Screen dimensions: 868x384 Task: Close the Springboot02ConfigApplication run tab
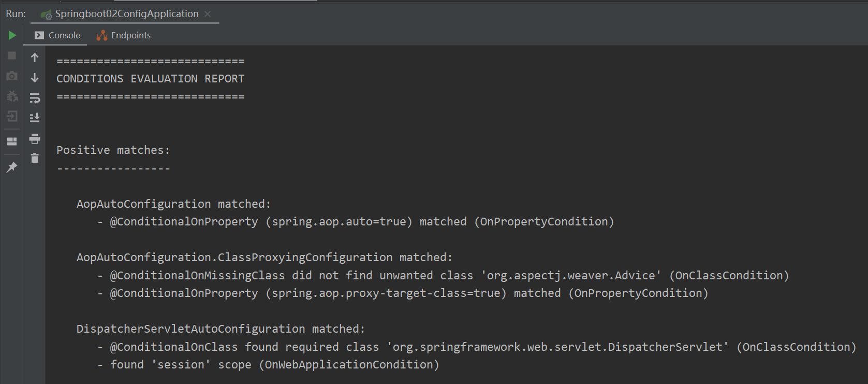(208, 14)
